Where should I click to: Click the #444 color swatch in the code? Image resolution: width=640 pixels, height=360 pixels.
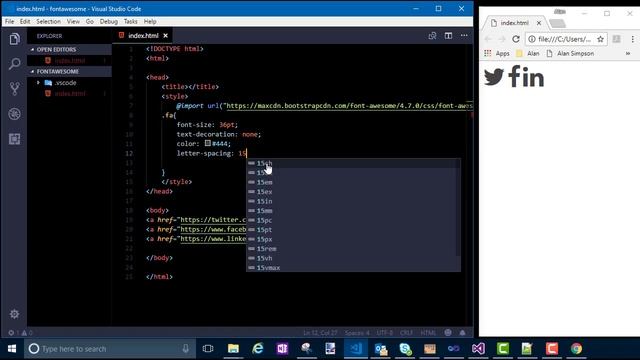click(208, 143)
